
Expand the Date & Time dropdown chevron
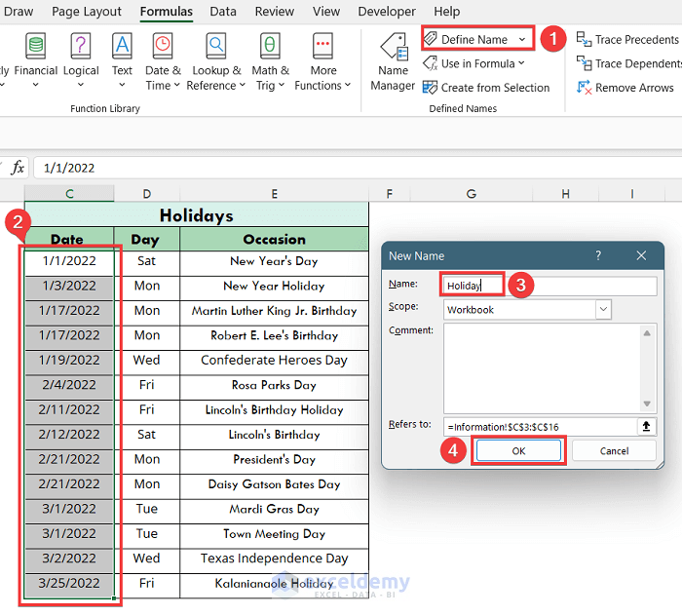(176, 85)
